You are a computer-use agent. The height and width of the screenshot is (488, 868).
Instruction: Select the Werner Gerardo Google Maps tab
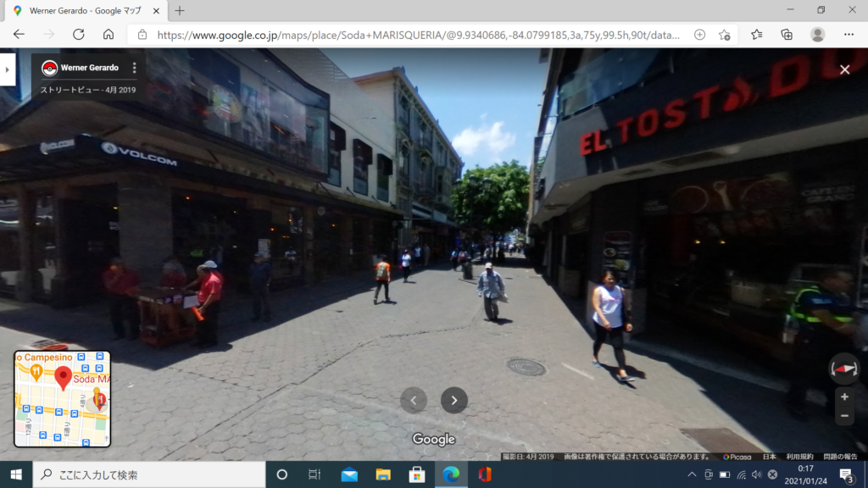click(86, 10)
